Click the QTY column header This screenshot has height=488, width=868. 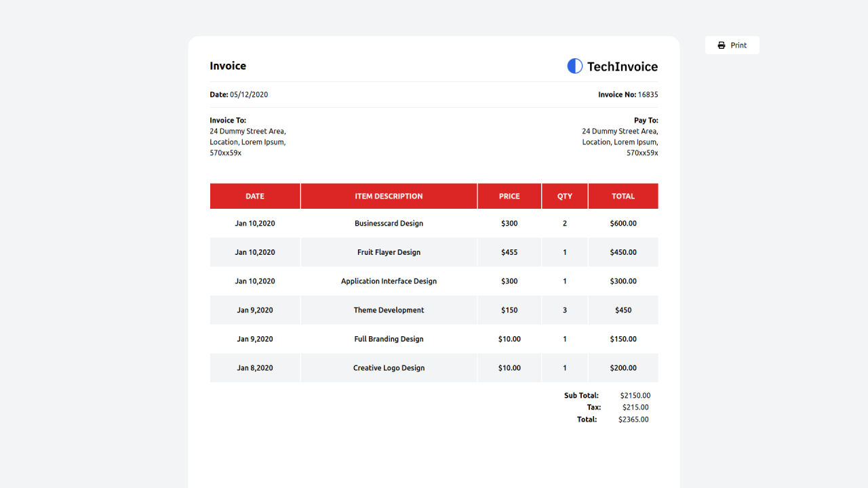coord(565,196)
